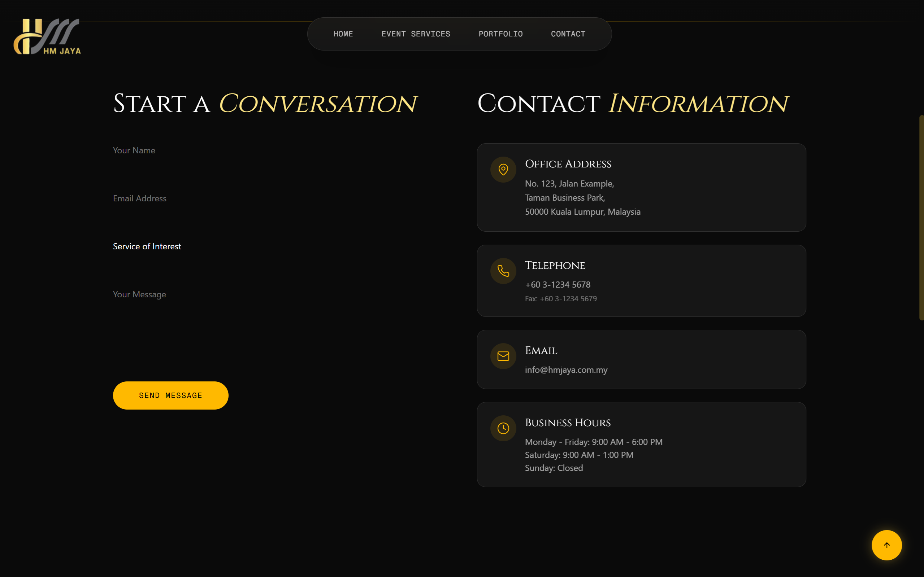924x577 pixels.
Task: Click the telephone handset icon
Action: coord(503,271)
